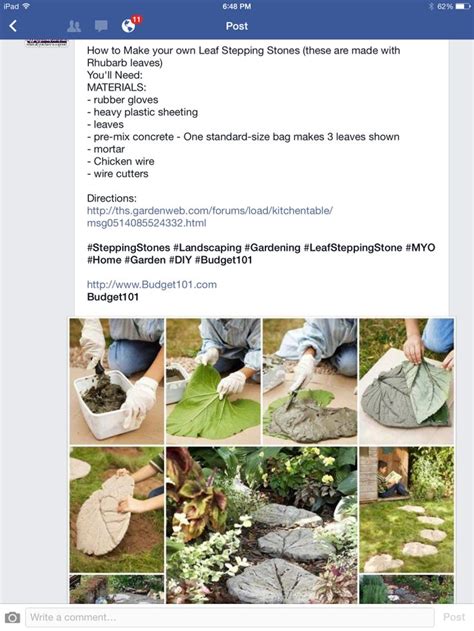Viewport: 474px width, 631px height.
Task: Tap the Post comment button
Action: (x=454, y=617)
